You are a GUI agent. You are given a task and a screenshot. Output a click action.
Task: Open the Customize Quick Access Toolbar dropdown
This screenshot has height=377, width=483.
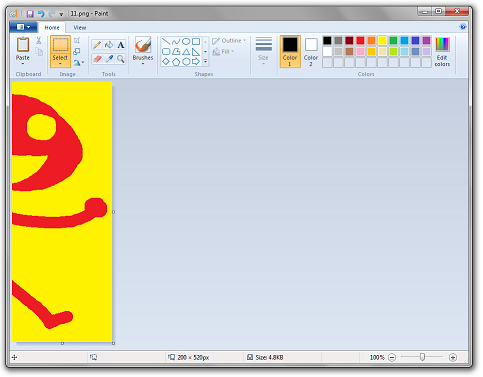coord(61,14)
